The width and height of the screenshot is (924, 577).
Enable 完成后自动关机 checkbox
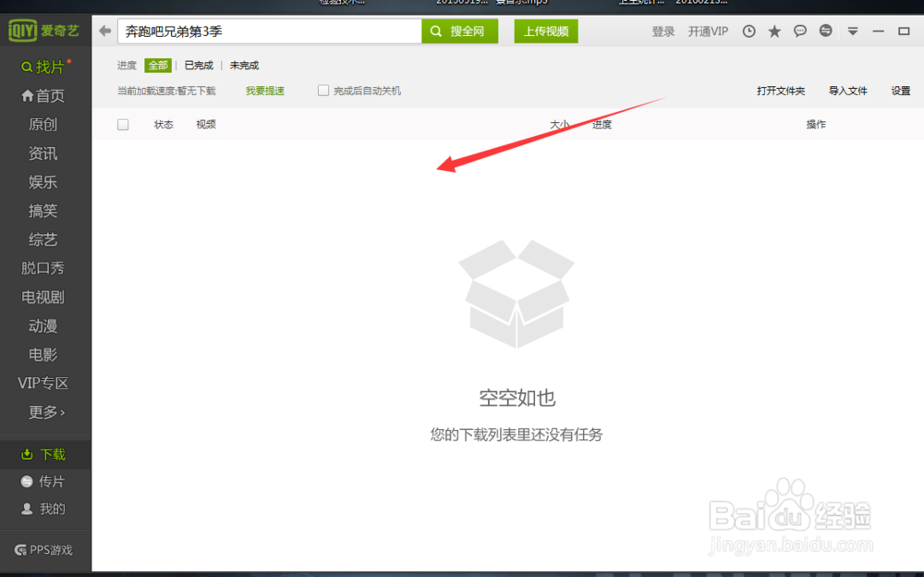tap(322, 91)
